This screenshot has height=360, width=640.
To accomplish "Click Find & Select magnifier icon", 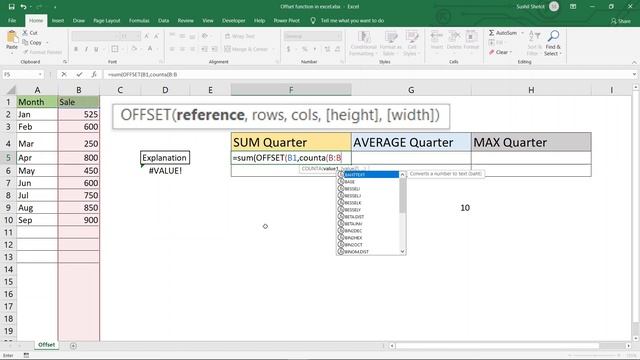I will click(x=553, y=36).
